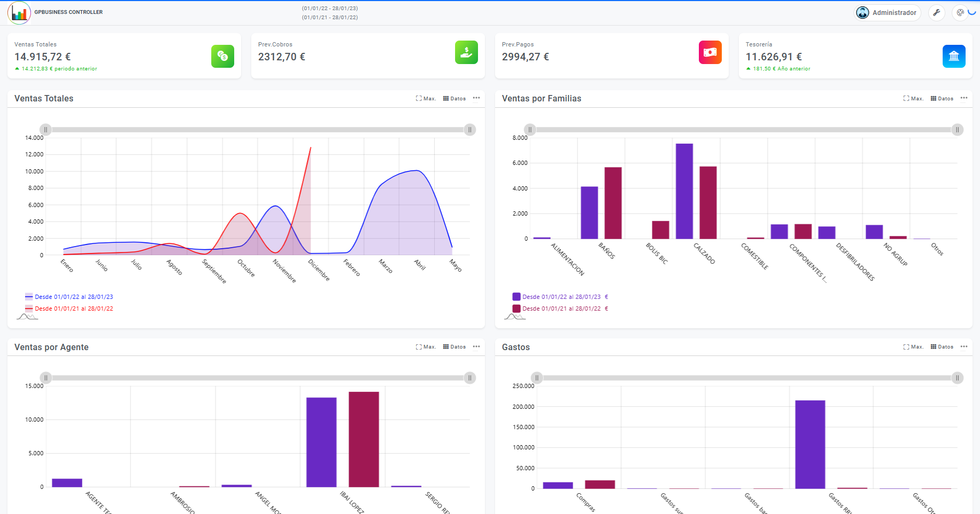This screenshot has height=514, width=980.
Task: Click the GPBusiness Controller logo icon
Action: coord(19,12)
